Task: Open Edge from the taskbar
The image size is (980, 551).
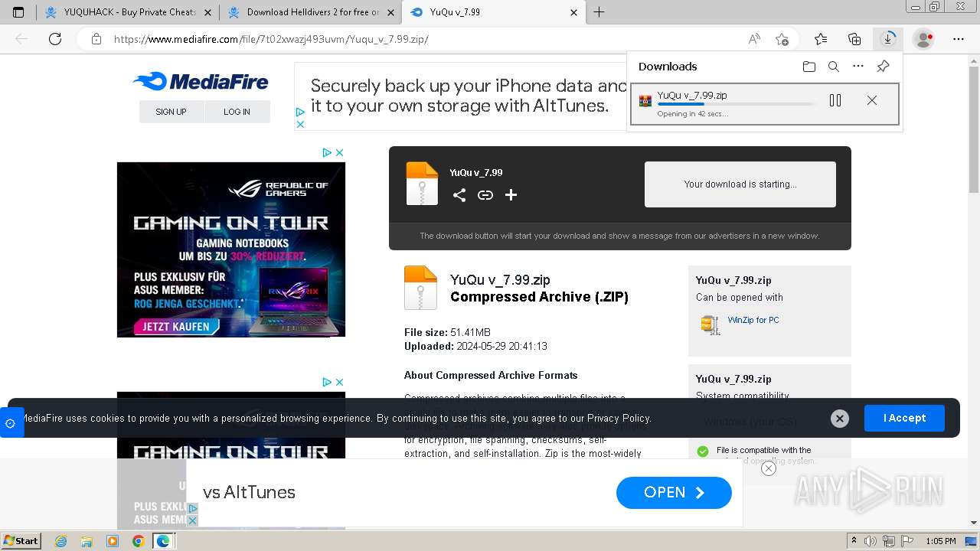Action: [163, 541]
